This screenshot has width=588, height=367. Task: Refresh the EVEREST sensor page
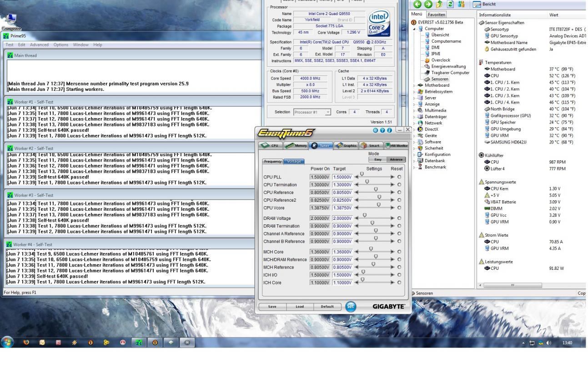coord(450,4)
